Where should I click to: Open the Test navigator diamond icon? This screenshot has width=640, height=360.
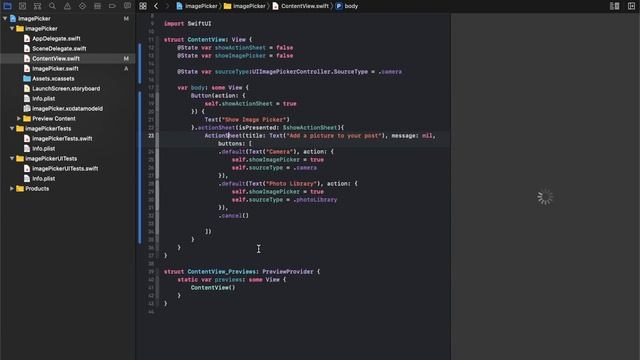point(82,6)
